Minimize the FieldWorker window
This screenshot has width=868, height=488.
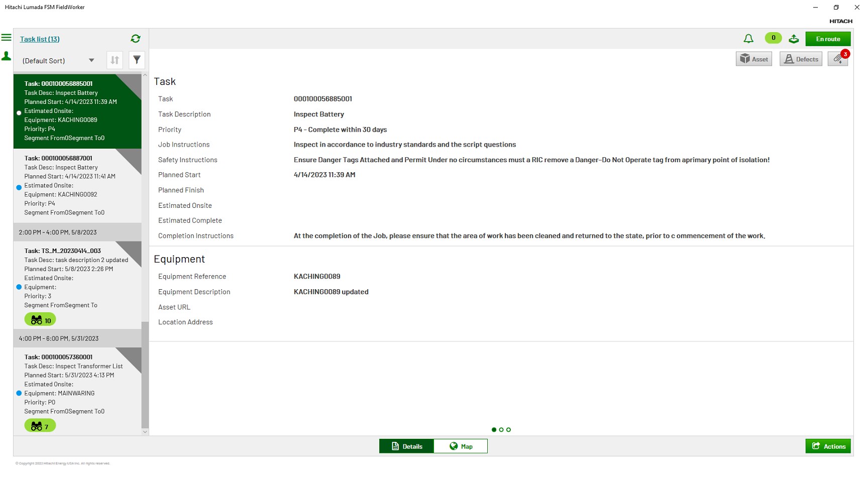[815, 7]
